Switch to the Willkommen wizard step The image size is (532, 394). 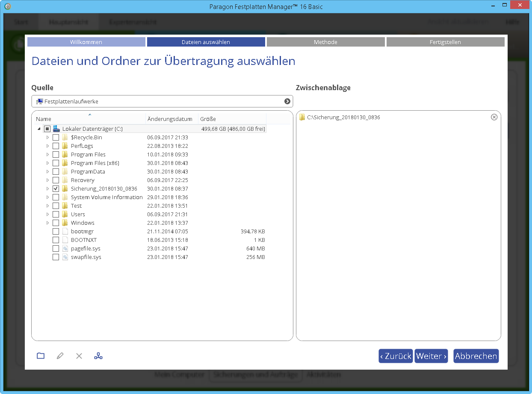click(x=86, y=42)
